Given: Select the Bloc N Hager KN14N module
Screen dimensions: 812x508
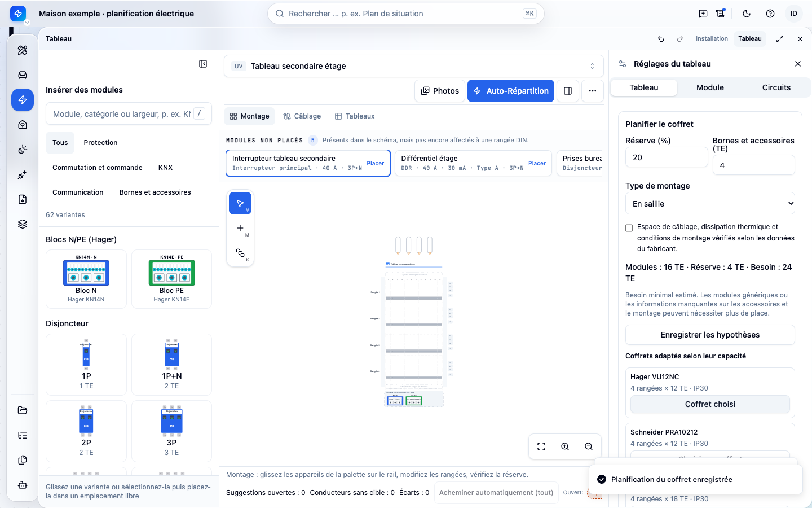Looking at the screenshot, I should (x=86, y=279).
